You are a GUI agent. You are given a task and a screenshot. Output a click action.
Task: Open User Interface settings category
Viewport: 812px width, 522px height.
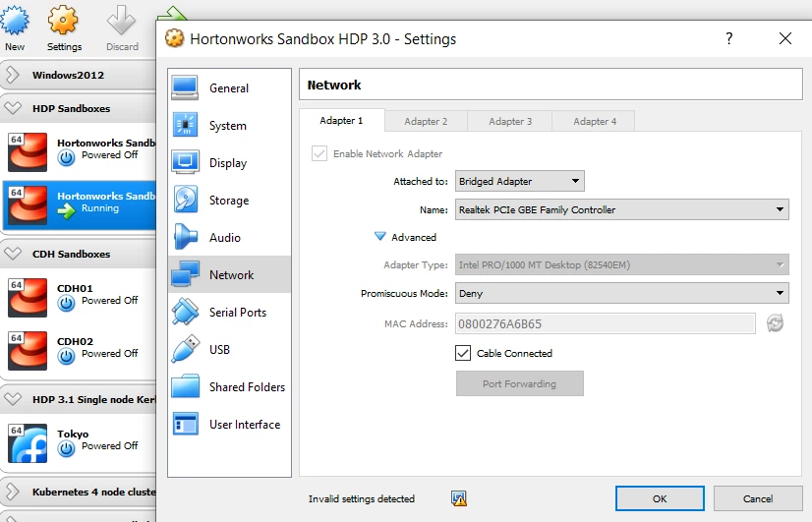click(229, 424)
